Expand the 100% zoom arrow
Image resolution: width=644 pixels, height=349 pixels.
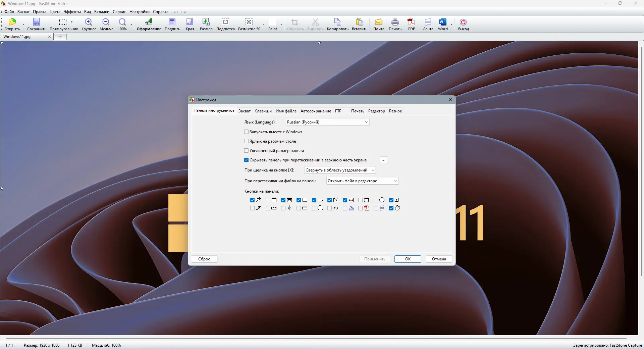(131, 24)
